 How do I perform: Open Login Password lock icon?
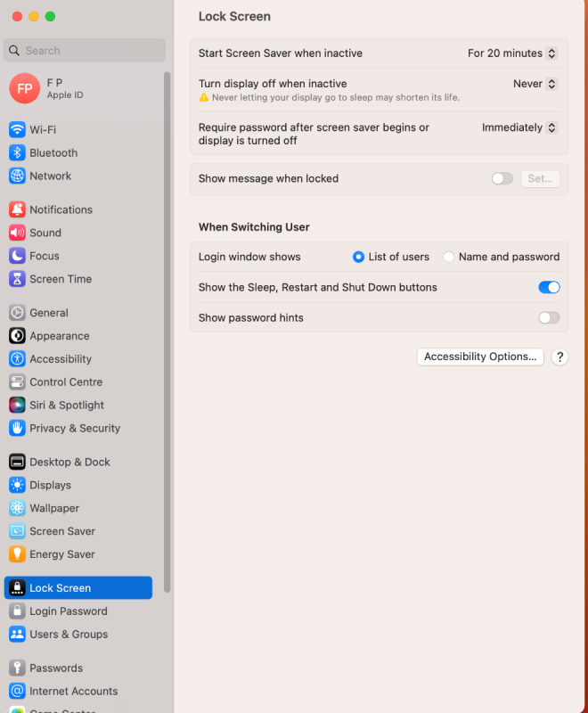(x=17, y=611)
